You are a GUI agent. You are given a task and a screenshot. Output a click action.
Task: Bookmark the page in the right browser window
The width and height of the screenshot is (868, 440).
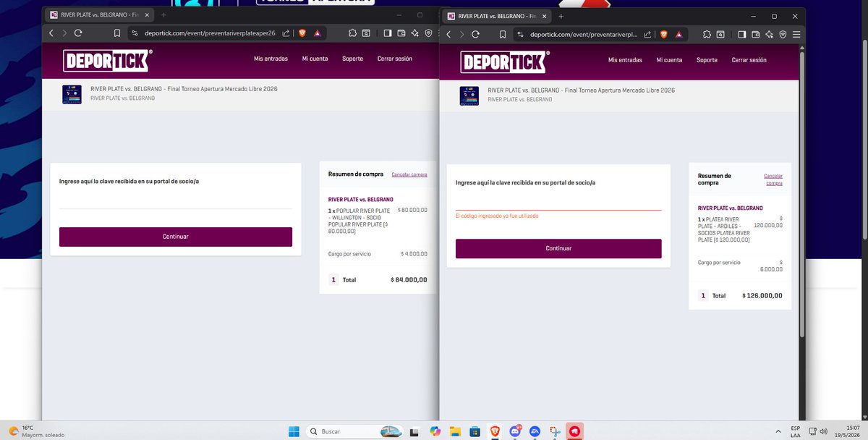coord(503,34)
